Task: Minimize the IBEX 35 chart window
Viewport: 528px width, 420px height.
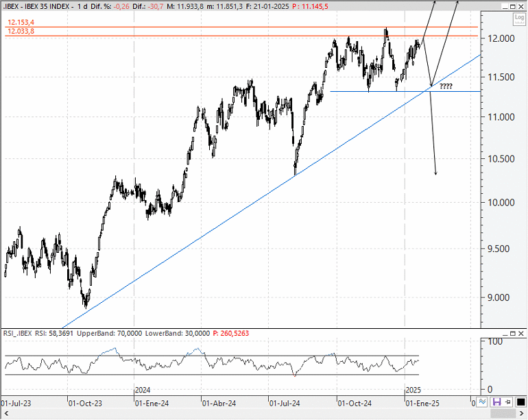Action: (x=505, y=6)
